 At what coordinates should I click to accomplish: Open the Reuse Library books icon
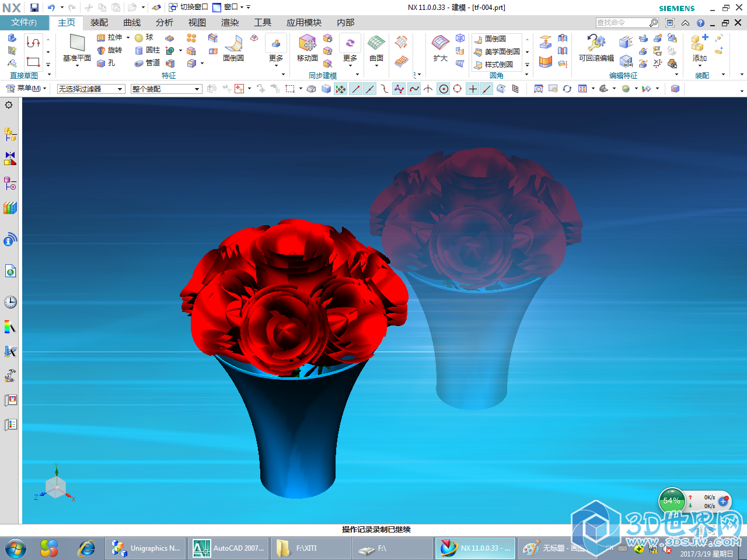tap(10, 208)
